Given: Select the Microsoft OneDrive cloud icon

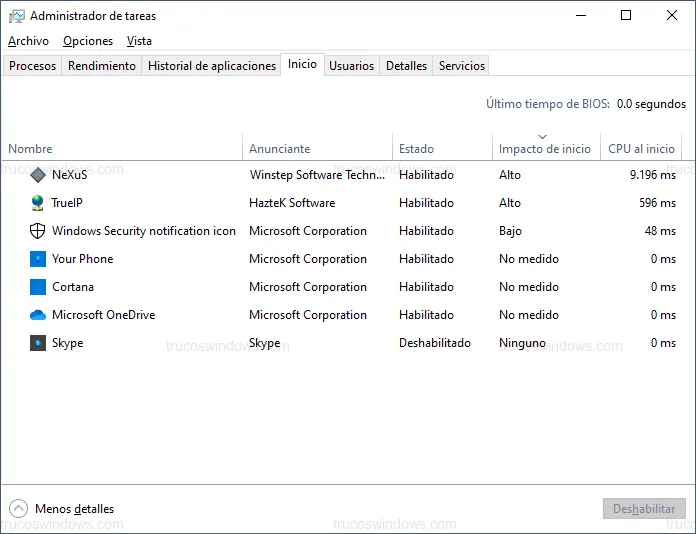Looking at the screenshot, I should [x=38, y=315].
